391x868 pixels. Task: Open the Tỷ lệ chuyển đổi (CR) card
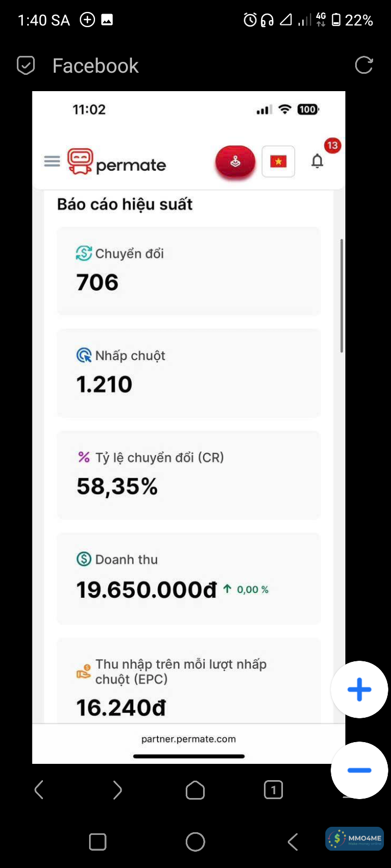click(x=188, y=475)
